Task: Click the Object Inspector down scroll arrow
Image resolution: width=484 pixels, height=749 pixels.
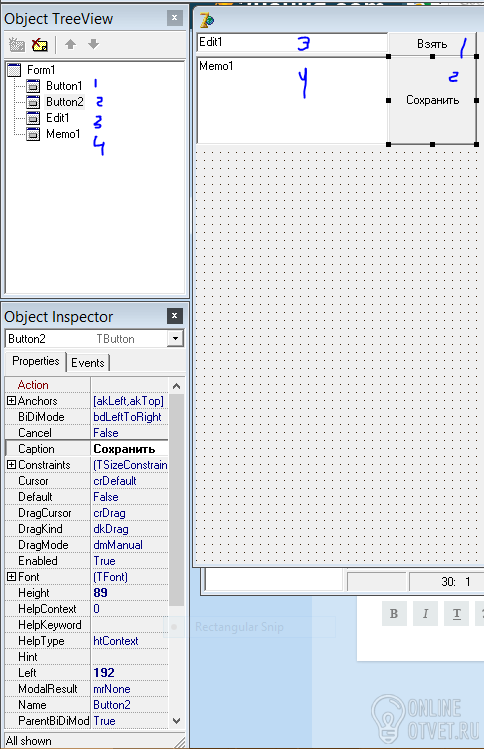Action: [176, 721]
